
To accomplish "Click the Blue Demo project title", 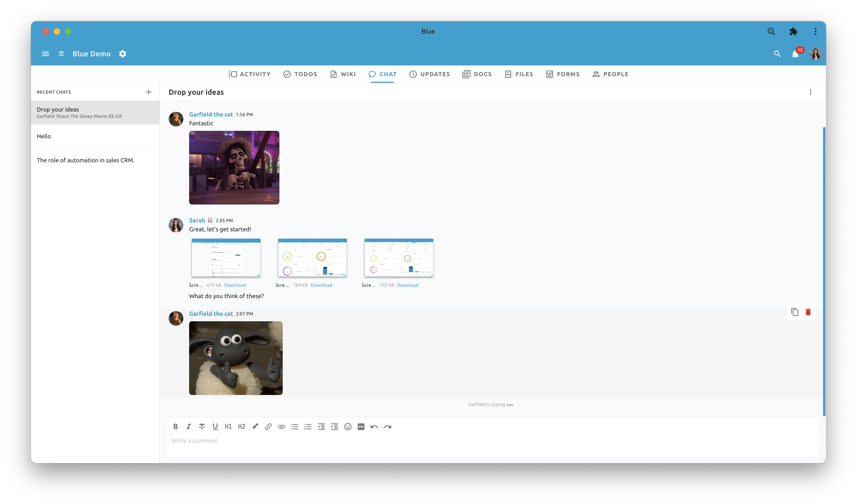I will click(91, 54).
